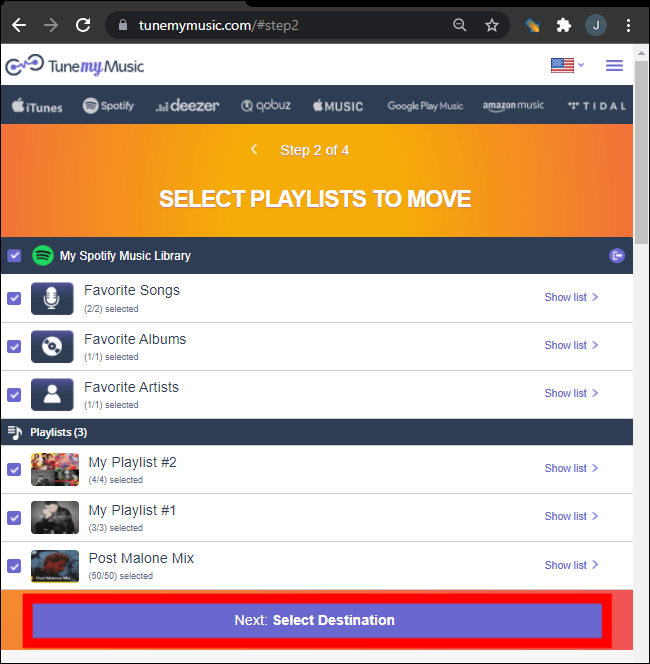Open the hamburger menu icon
Screen dimensions: 650x664
(614, 66)
